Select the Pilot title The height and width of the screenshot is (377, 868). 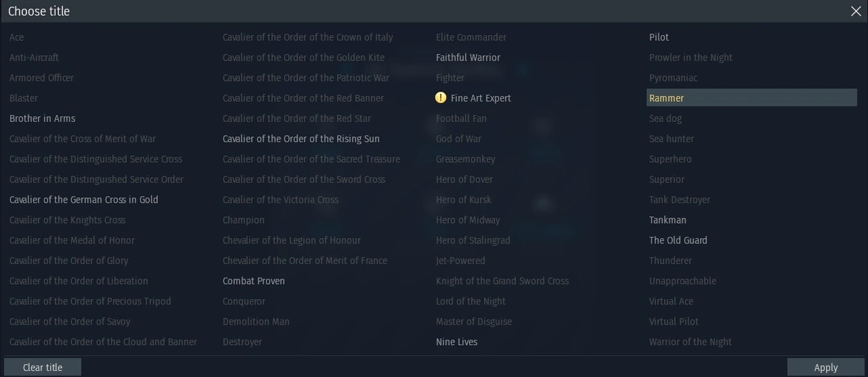pyautogui.click(x=659, y=37)
